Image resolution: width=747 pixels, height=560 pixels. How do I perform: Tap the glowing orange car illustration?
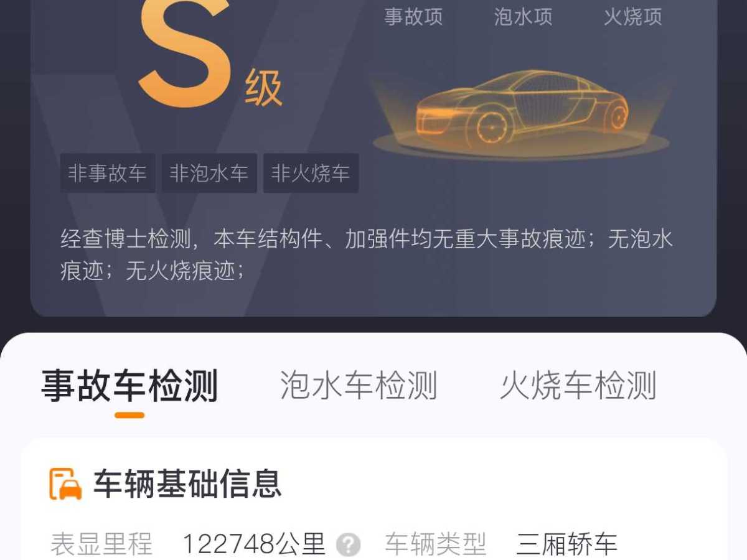[x=522, y=111]
